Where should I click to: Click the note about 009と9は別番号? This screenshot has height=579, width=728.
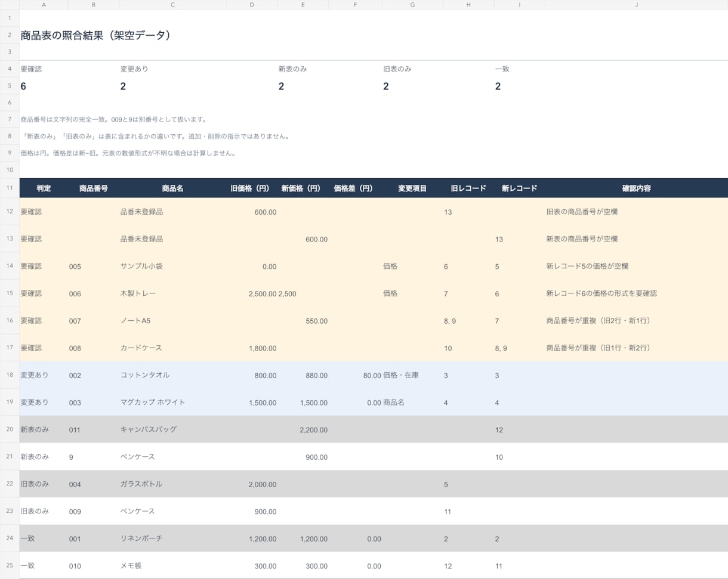(113, 119)
